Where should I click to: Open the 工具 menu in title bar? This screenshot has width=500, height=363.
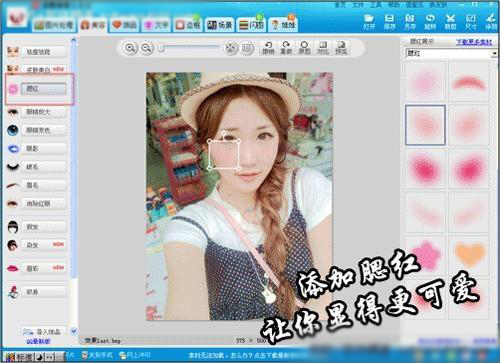tap(375, 5)
